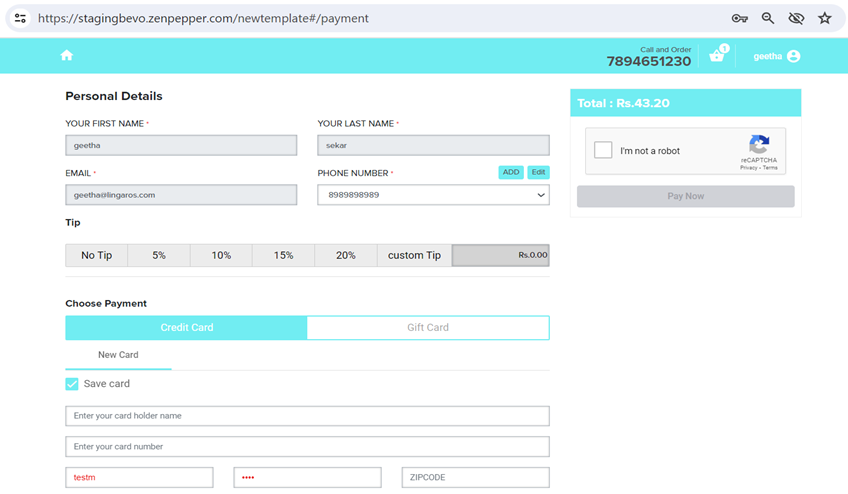Expand the phone number dropdown
The image size is (848, 494).
click(541, 195)
